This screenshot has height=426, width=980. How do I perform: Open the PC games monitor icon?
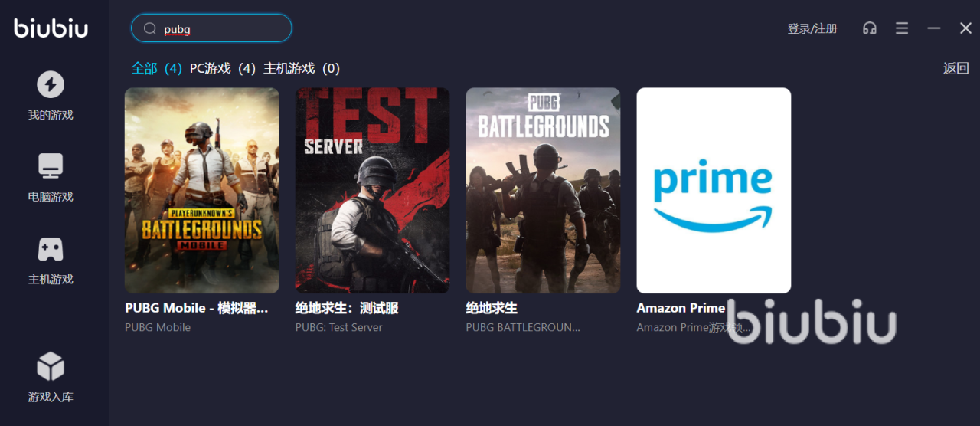pos(51,165)
